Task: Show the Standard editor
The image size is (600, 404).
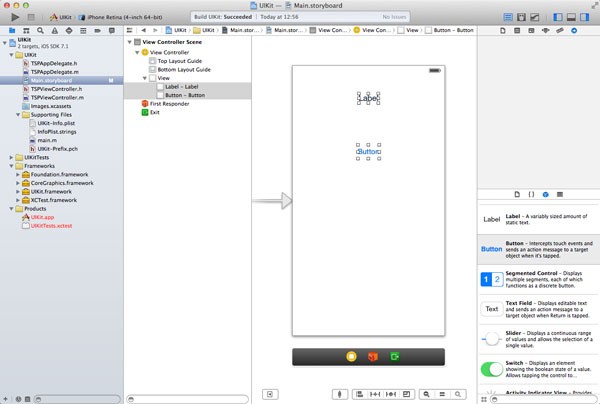Action: (508, 17)
